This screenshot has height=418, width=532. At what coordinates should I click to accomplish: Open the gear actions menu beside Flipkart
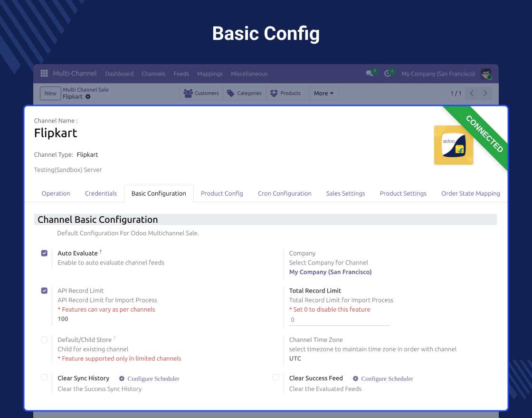point(88,97)
